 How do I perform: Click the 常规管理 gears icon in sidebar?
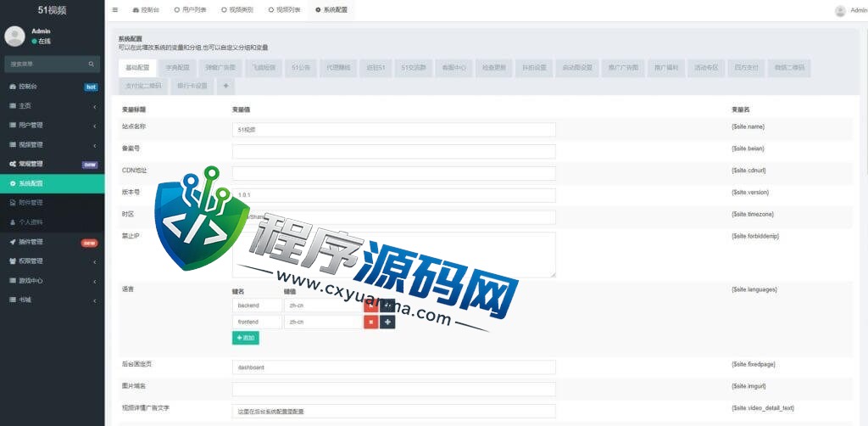pyautogui.click(x=13, y=164)
